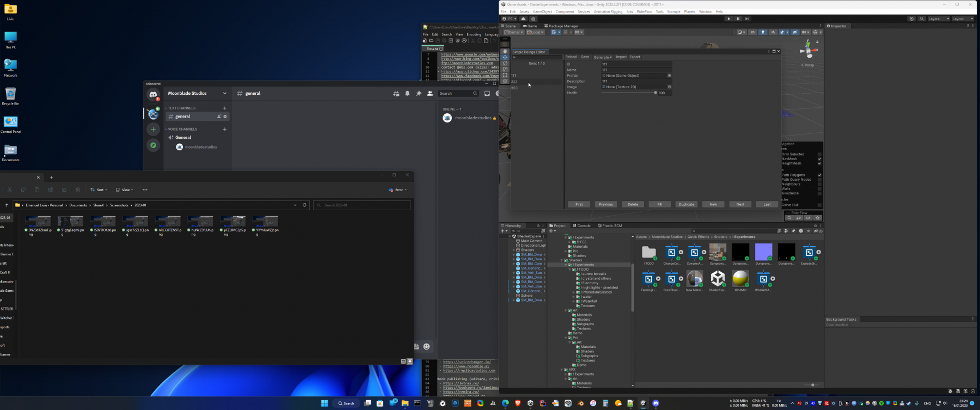Click the Health slider handle
Image resolution: width=980 pixels, height=410 pixels.
[656, 93]
